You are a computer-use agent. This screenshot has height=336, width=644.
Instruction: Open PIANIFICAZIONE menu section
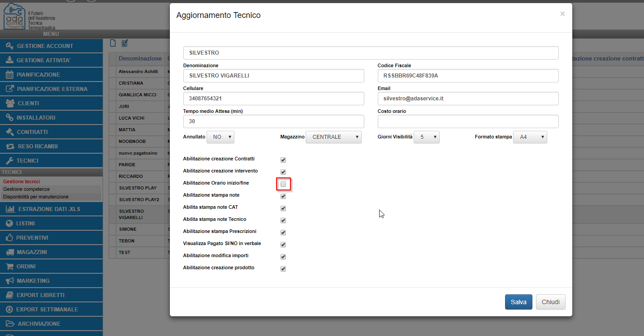[52, 75]
